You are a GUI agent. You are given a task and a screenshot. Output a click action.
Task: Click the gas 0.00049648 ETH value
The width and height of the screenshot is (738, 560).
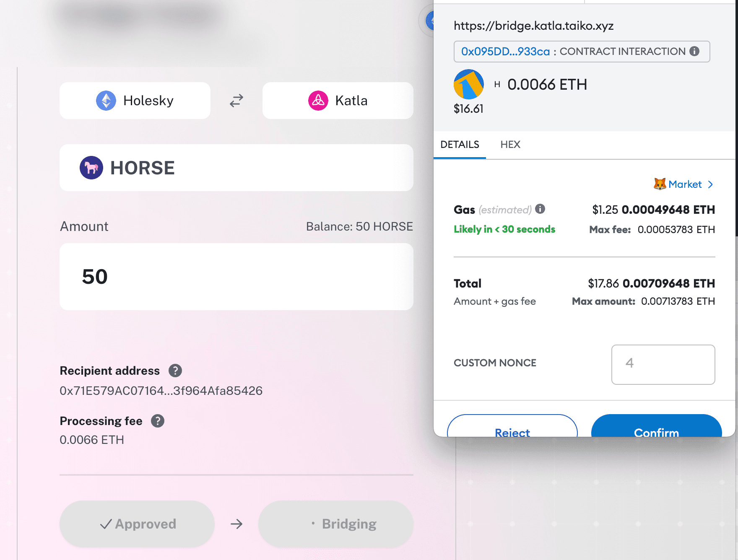coord(668,210)
